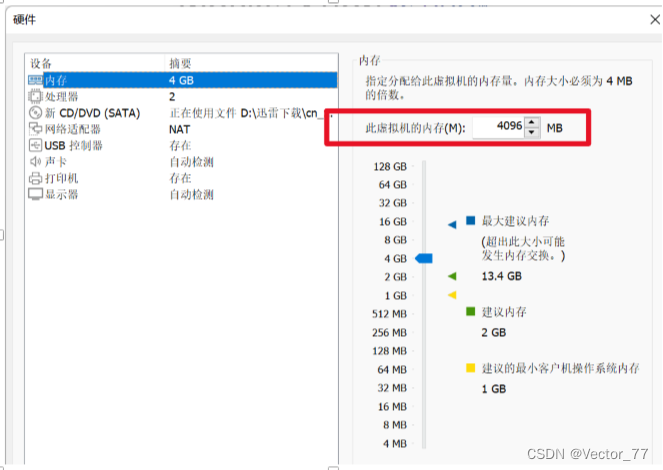
Task: Click the 128 MB slider scale label
Action: 389,351
